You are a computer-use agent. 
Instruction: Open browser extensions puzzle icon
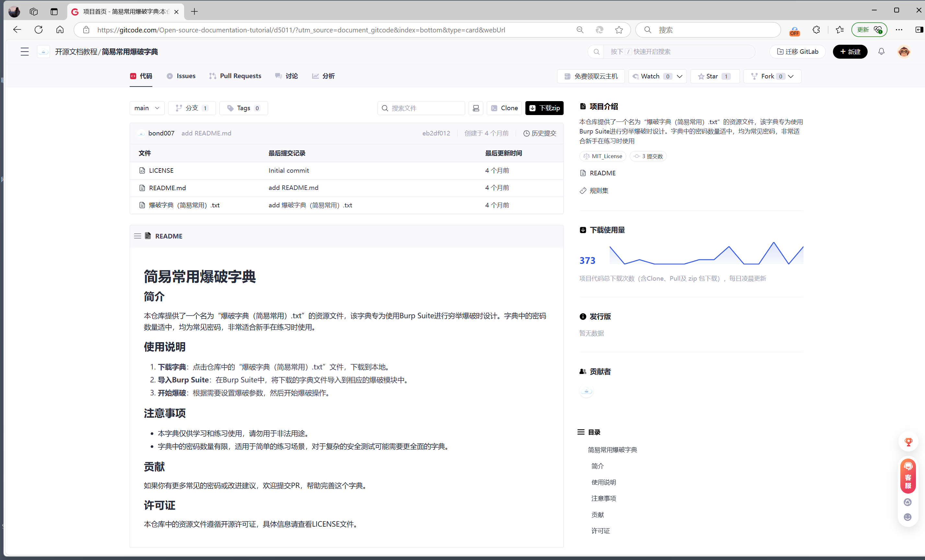click(816, 30)
